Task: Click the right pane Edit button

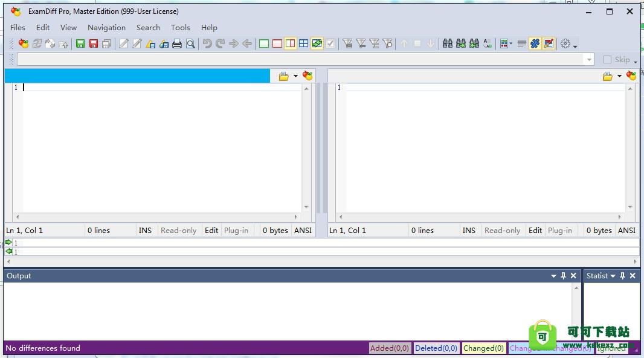Action: [535, 230]
